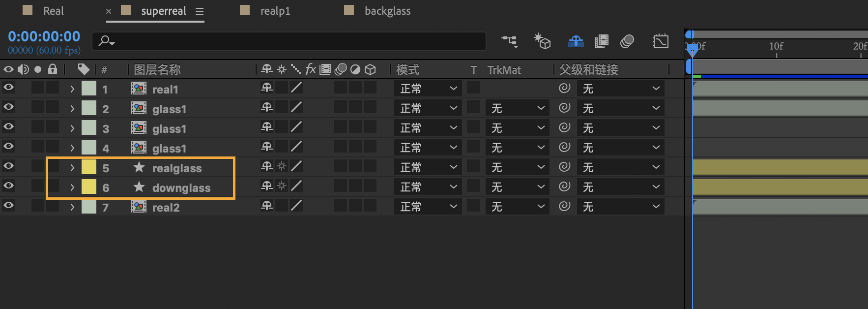
Task: Switch to the backglass composition tab
Action: 387,11
